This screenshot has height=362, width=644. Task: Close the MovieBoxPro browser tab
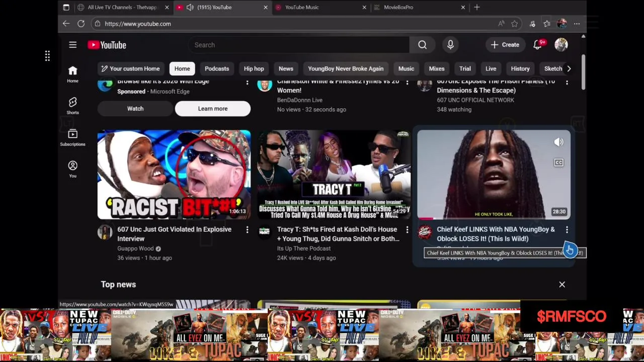(x=463, y=7)
